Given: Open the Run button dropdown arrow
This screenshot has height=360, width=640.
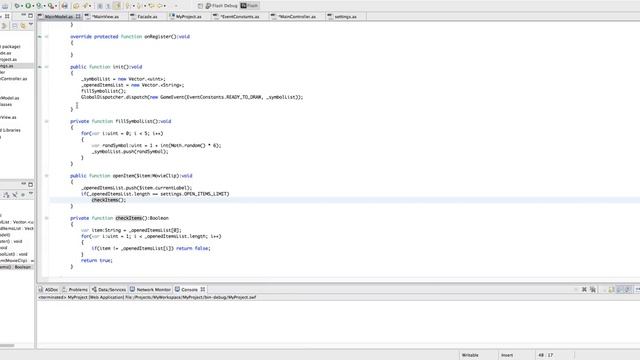Looking at the screenshot, I should point(33,6).
